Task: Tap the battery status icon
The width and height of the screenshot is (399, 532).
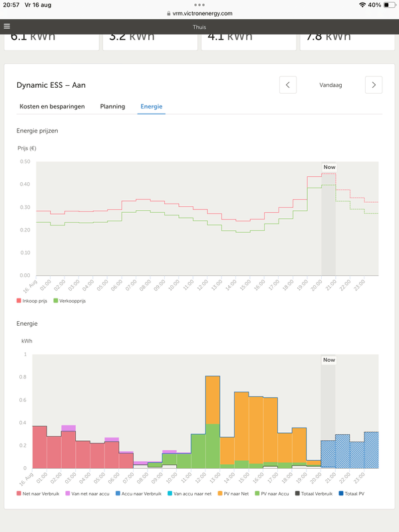Action: tap(389, 5)
